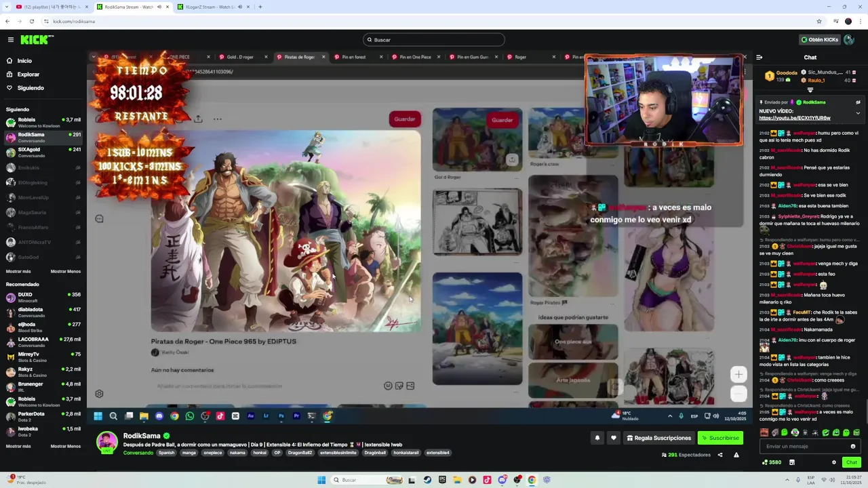The height and width of the screenshot is (488, 868).
Task: Click the green Suscribirse button
Action: click(x=720, y=438)
